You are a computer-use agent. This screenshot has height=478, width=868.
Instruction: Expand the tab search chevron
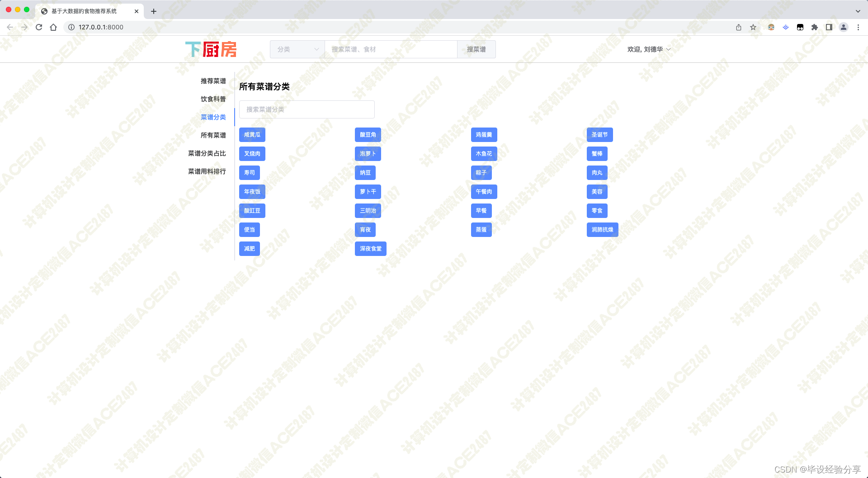858,11
